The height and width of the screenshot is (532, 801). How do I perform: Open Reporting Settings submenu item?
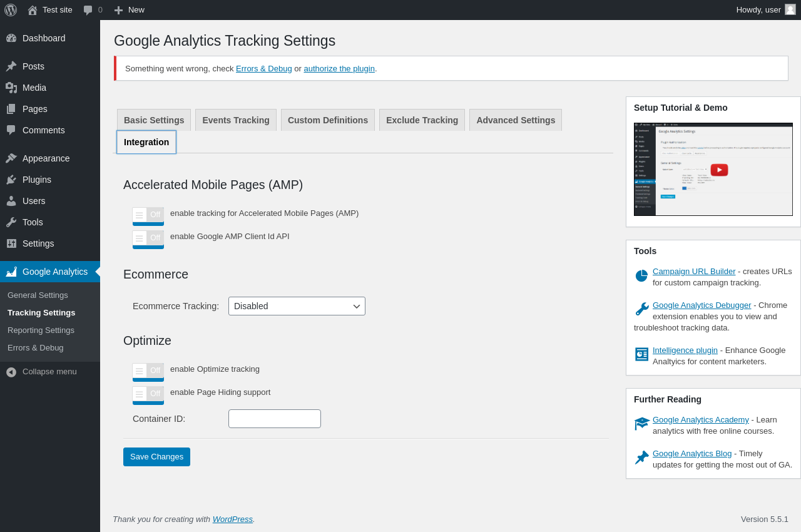(x=41, y=330)
